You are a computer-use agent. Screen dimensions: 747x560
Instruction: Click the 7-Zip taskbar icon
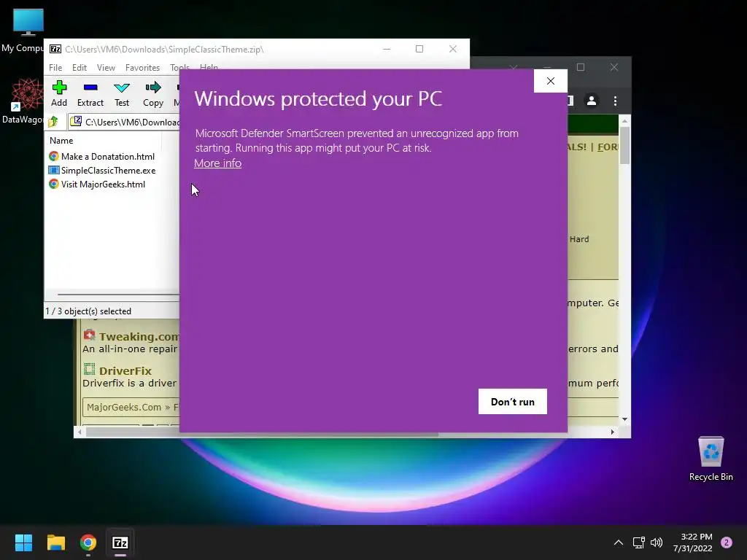tap(120, 542)
